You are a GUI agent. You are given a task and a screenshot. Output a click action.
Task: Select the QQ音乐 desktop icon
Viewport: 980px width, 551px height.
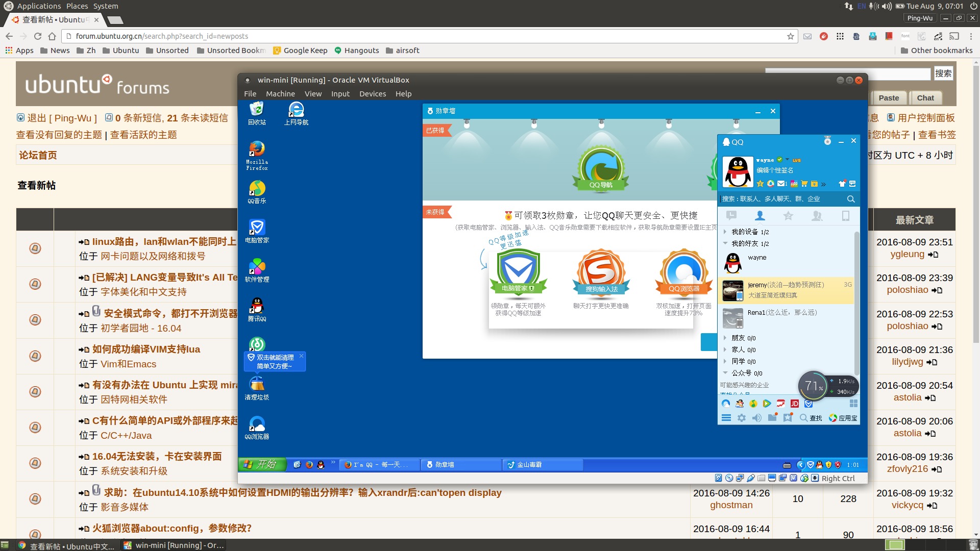point(257,192)
